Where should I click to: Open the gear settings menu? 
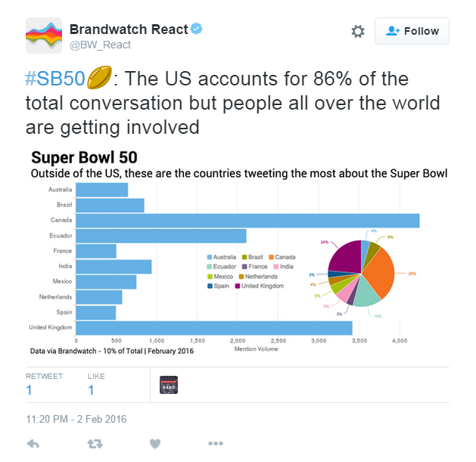(x=358, y=31)
